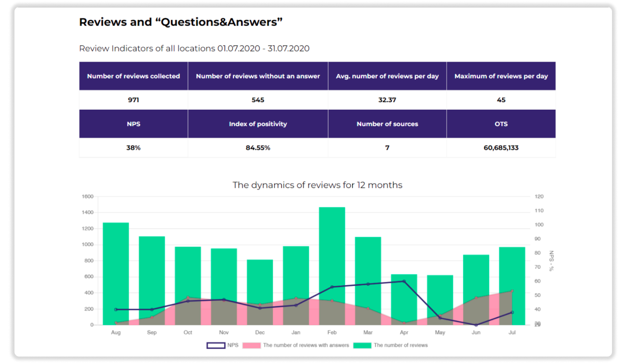The image size is (626, 364).
Task: Click the green number of reviews legend swatch
Action: coord(362,345)
